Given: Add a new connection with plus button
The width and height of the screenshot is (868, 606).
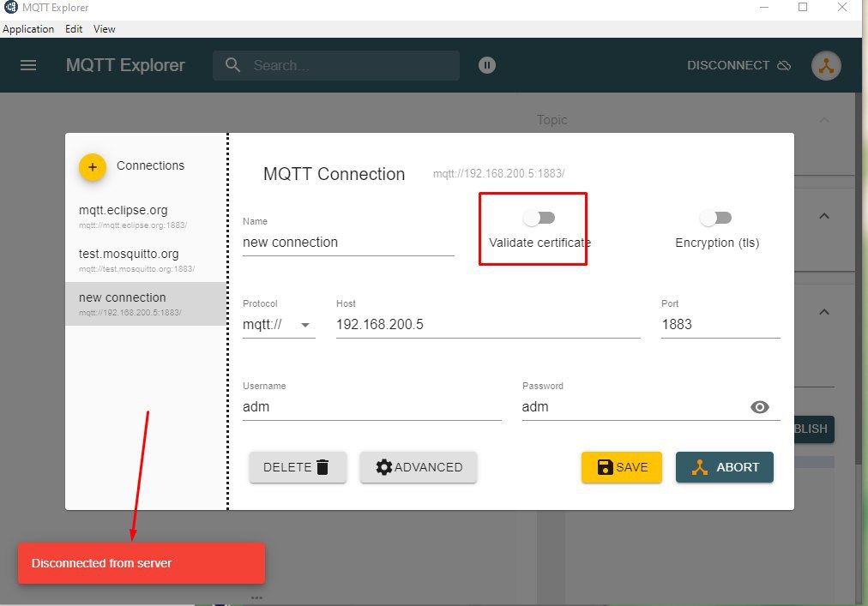Looking at the screenshot, I should [x=93, y=166].
